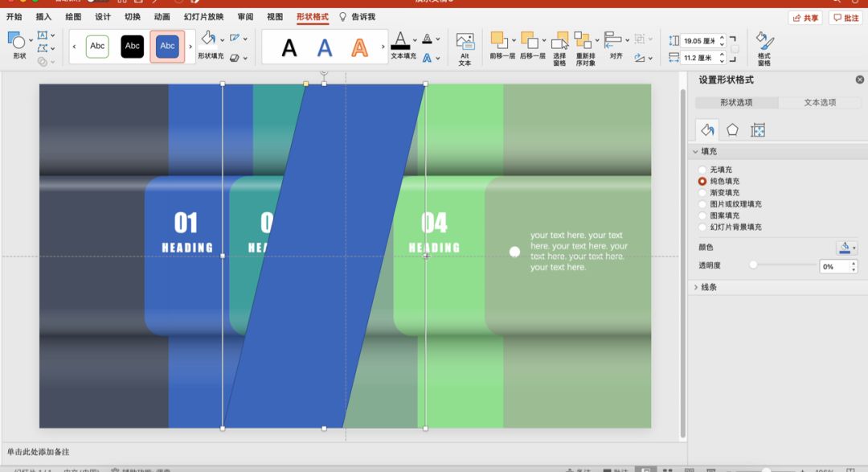This screenshot has width=868, height=472.
Task: Open the 幻灯片放映 ribbon tab
Action: click(x=203, y=17)
